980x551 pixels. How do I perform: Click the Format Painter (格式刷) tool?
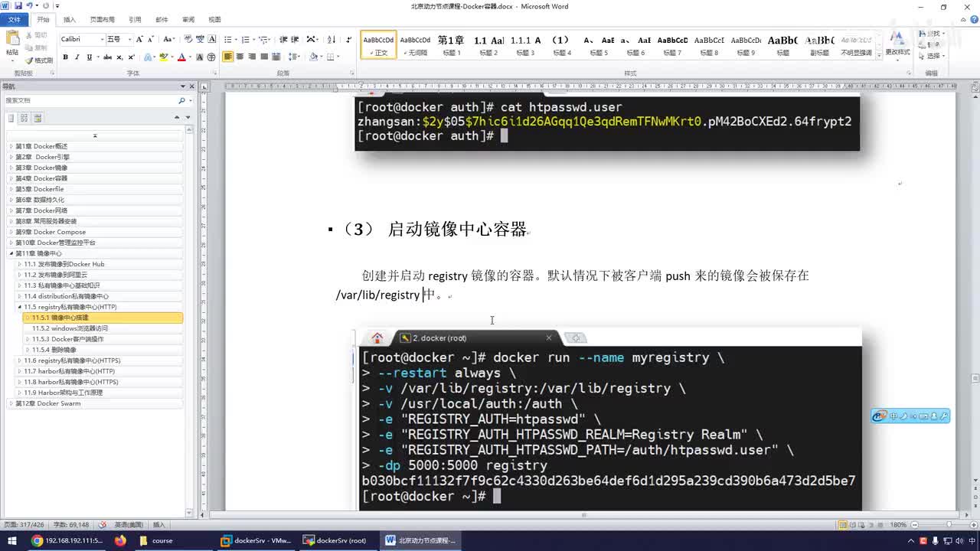point(38,60)
